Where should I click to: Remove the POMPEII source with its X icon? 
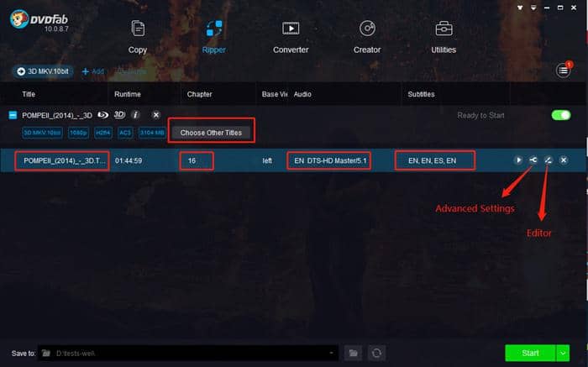click(156, 115)
